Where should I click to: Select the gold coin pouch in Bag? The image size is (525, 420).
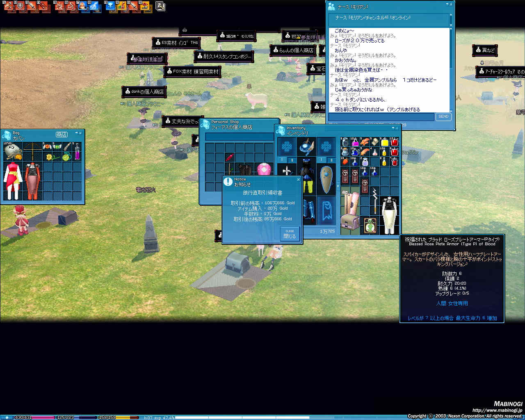pos(13,151)
